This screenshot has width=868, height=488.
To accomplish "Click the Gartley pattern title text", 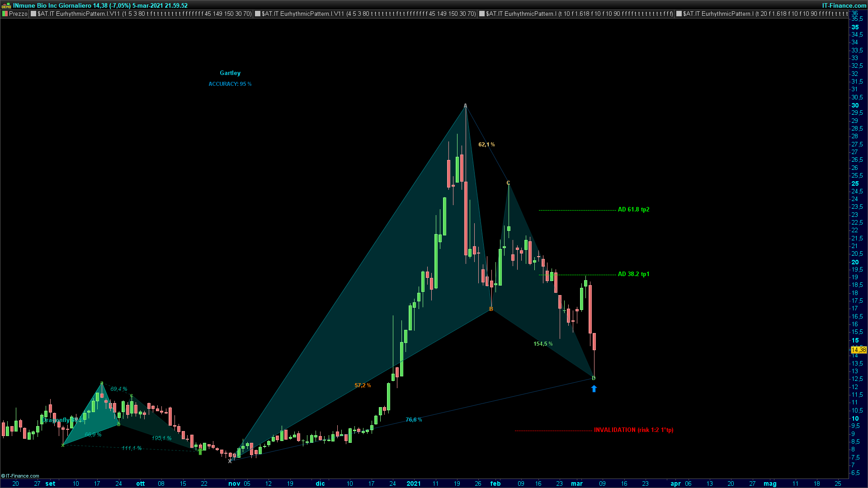I will coord(230,73).
